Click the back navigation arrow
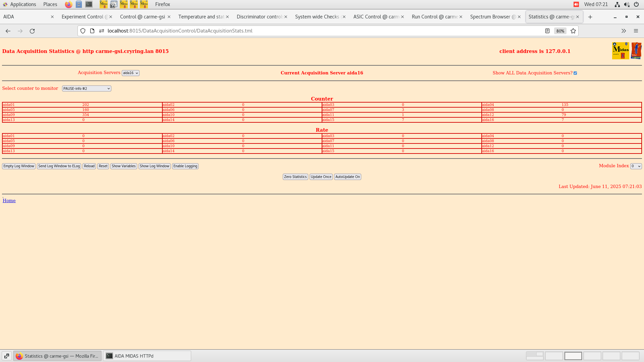644x362 pixels. [8, 31]
